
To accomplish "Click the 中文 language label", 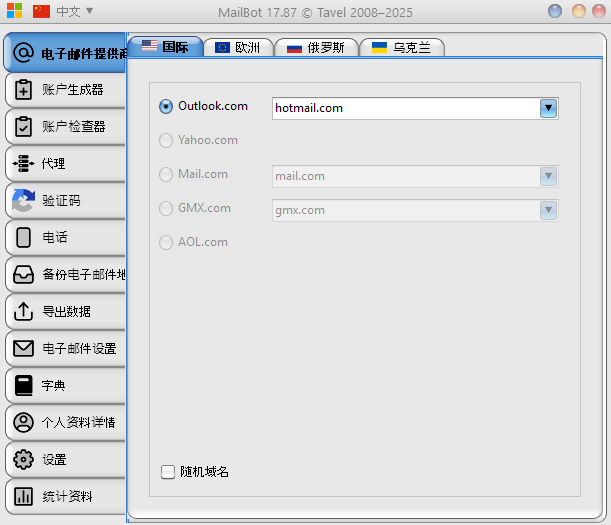I will pos(68,11).
